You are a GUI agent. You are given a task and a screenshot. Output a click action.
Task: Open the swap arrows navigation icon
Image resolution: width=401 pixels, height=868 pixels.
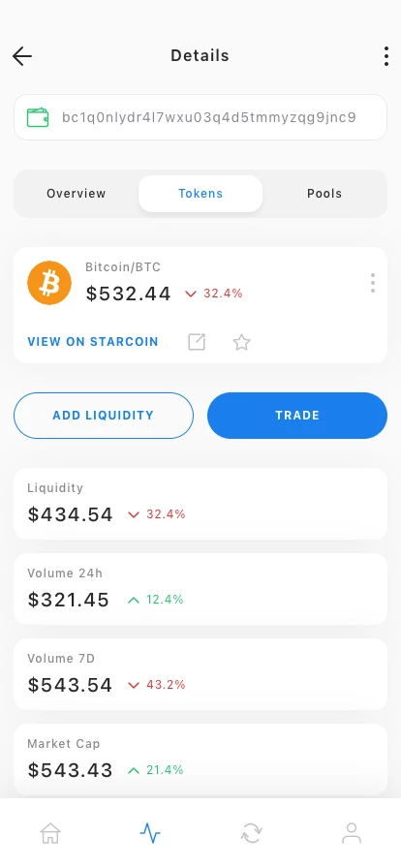coord(251,832)
